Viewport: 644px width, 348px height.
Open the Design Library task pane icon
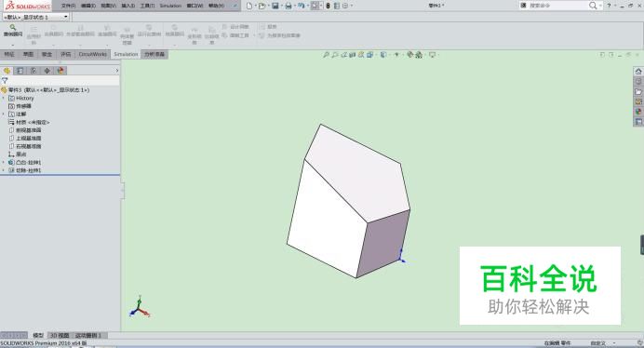[x=638, y=81]
